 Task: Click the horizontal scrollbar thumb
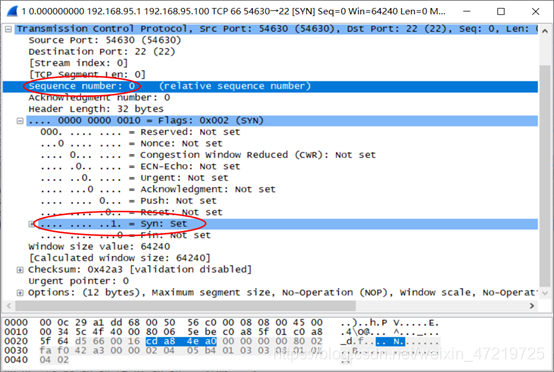[x=185, y=306]
